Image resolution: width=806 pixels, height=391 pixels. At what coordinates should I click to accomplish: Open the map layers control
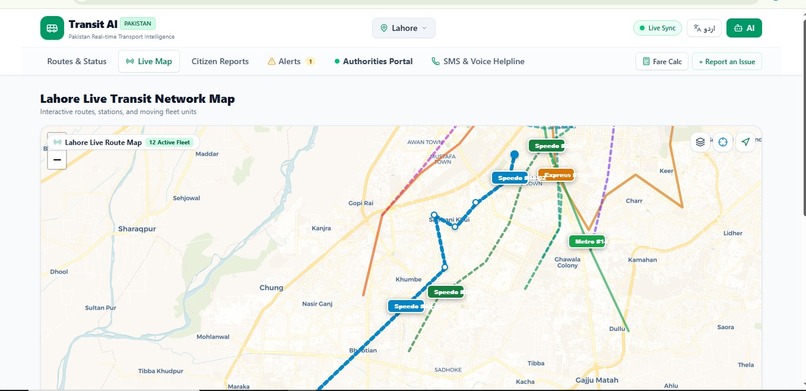point(700,142)
